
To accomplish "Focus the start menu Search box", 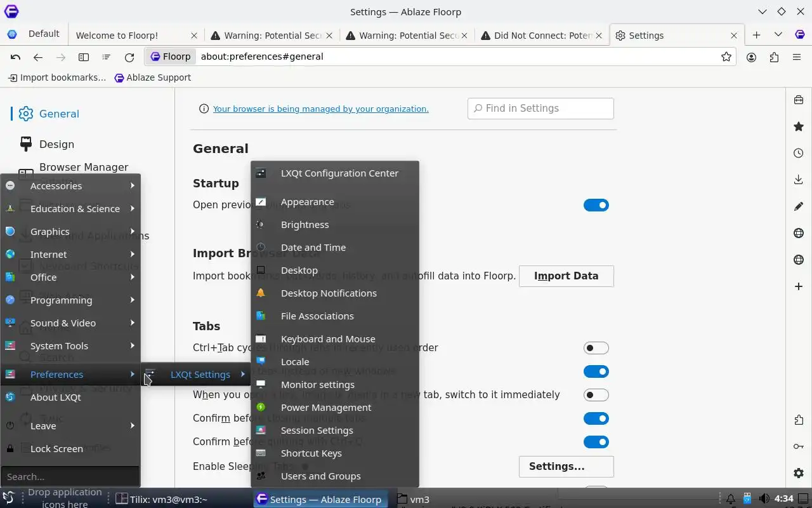I will click(x=70, y=476).
